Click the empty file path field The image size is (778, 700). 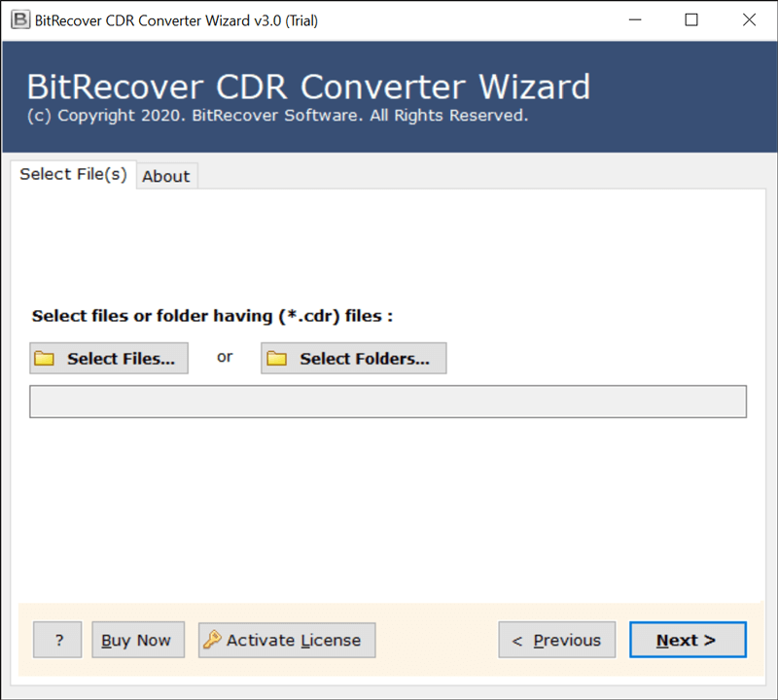[x=388, y=402]
